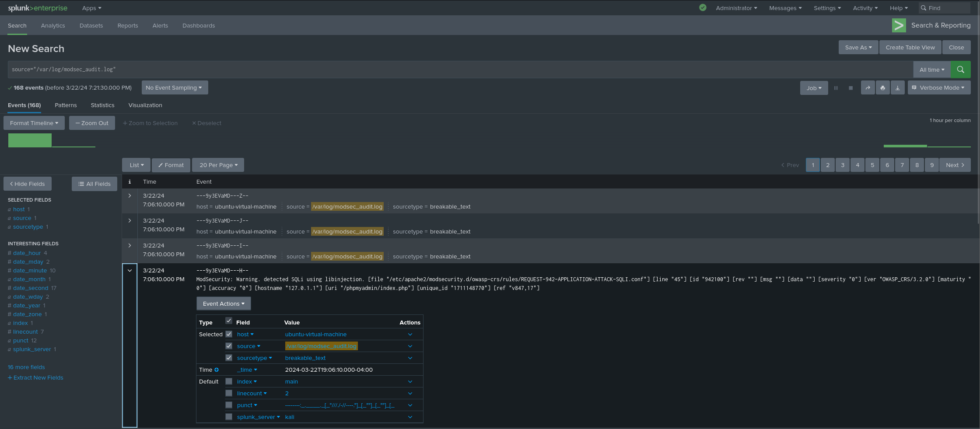Click the Create Table View button
980x429 pixels.
(910, 47)
